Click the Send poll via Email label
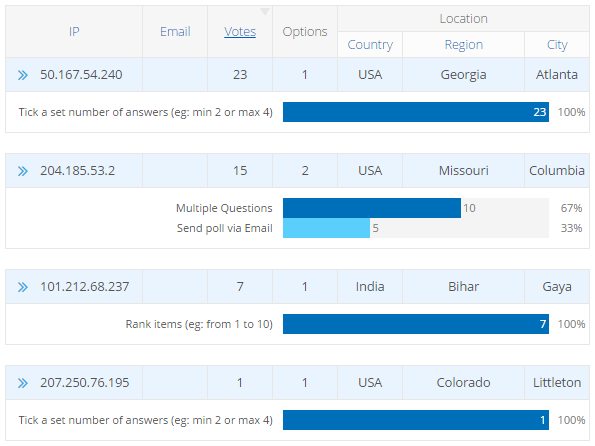 click(225, 228)
